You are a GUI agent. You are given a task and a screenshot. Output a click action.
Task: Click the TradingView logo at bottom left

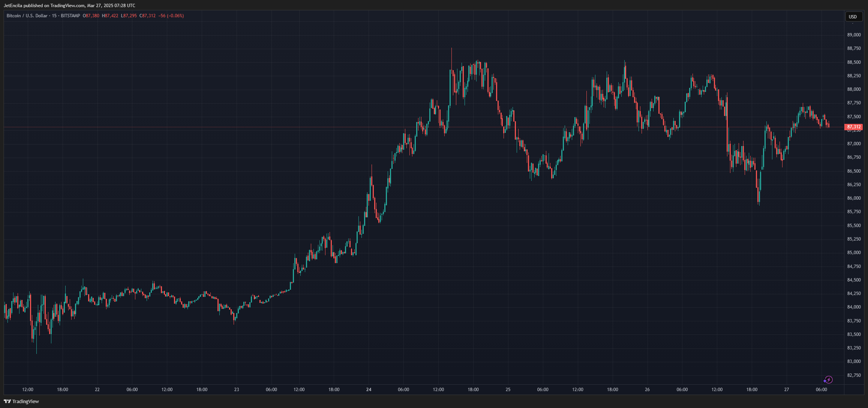[x=21, y=401]
